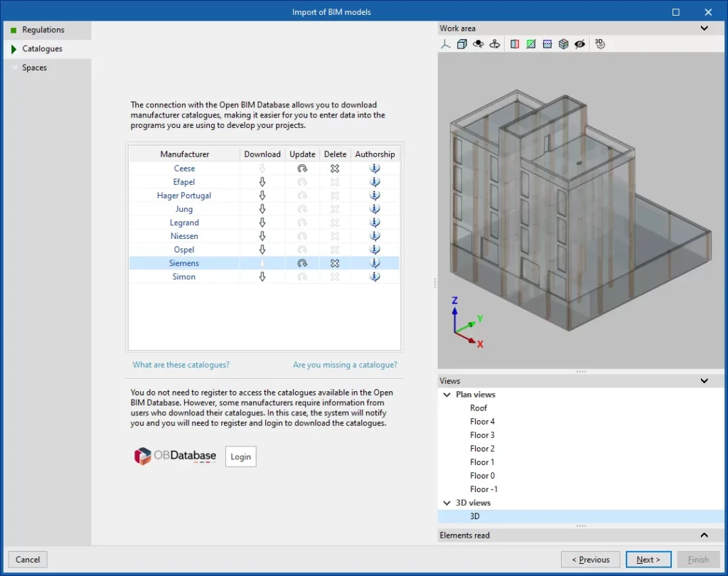This screenshot has width=728, height=576.
Task: Click the rotate around vertical axis icon
Action: [x=495, y=44]
